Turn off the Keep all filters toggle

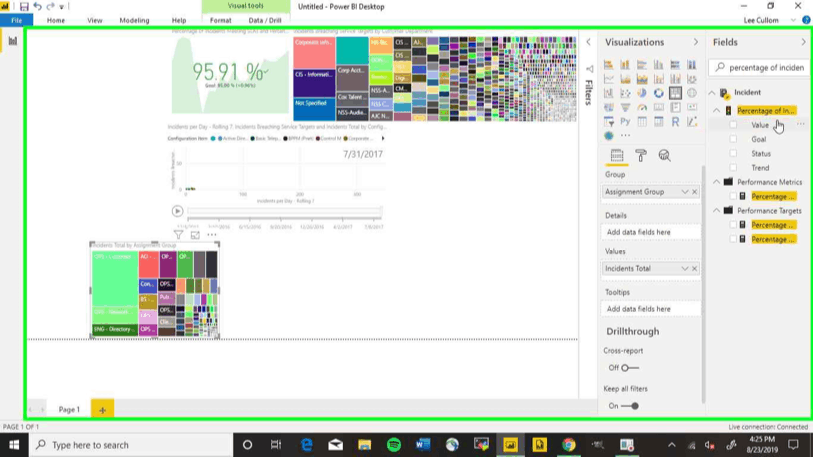629,406
